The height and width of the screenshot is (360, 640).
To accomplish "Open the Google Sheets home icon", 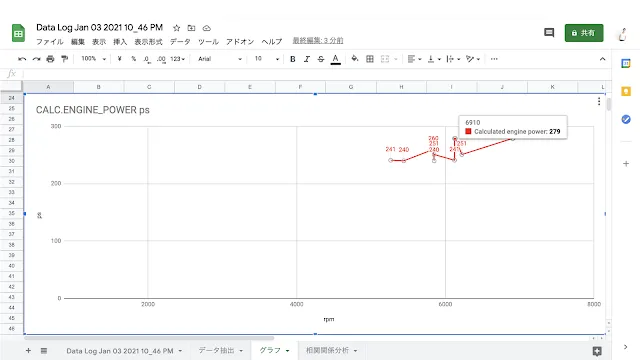I will pyautogui.click(x=18, y=33).
